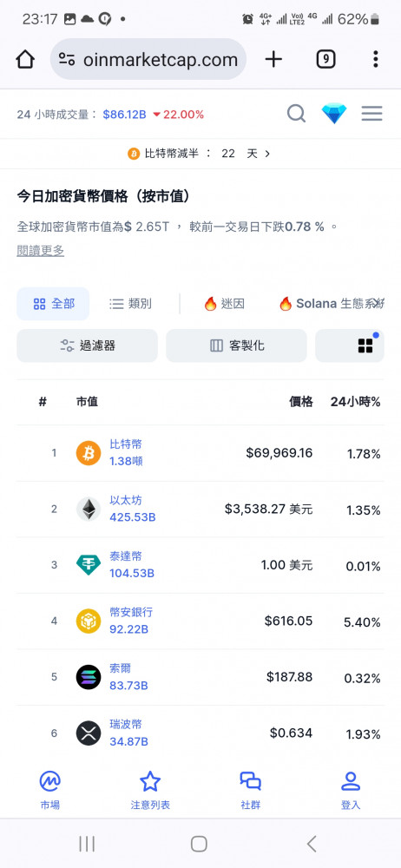Expand the Bitcoin halving countdown chevron

coord(267,154)
